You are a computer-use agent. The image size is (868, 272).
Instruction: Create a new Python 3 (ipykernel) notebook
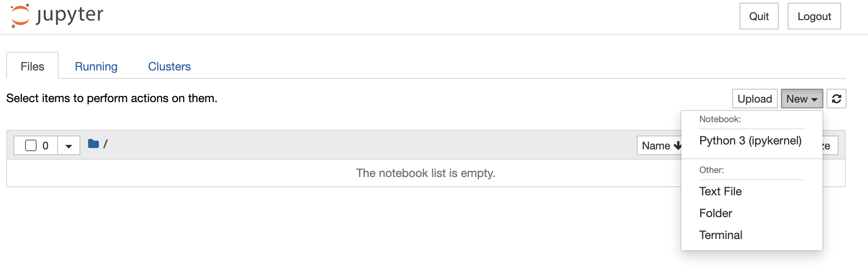(x=750, y=141)
